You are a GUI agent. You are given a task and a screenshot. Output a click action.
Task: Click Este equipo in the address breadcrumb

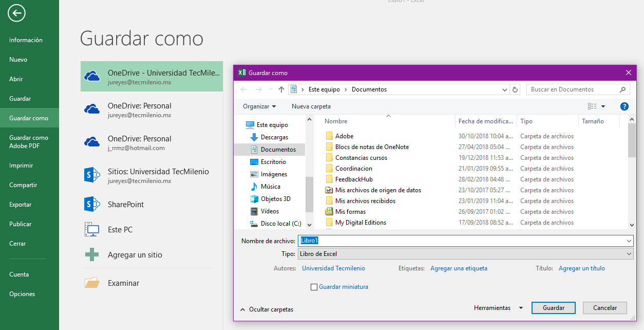324,89
